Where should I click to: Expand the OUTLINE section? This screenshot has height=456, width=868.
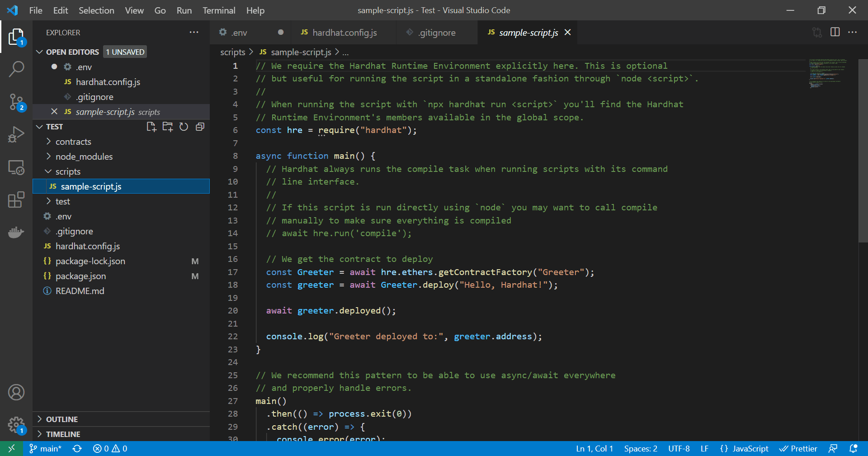pos(62,419)
